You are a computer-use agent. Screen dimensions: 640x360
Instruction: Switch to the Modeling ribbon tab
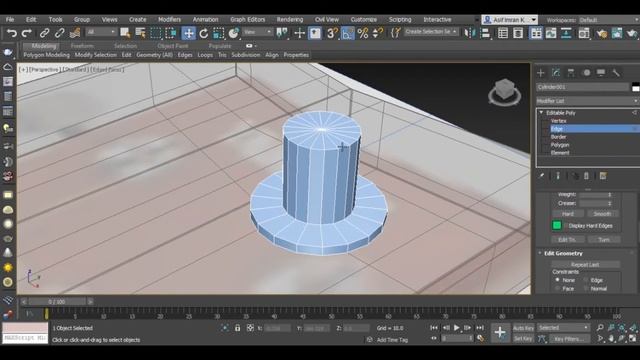pos(44,46)
